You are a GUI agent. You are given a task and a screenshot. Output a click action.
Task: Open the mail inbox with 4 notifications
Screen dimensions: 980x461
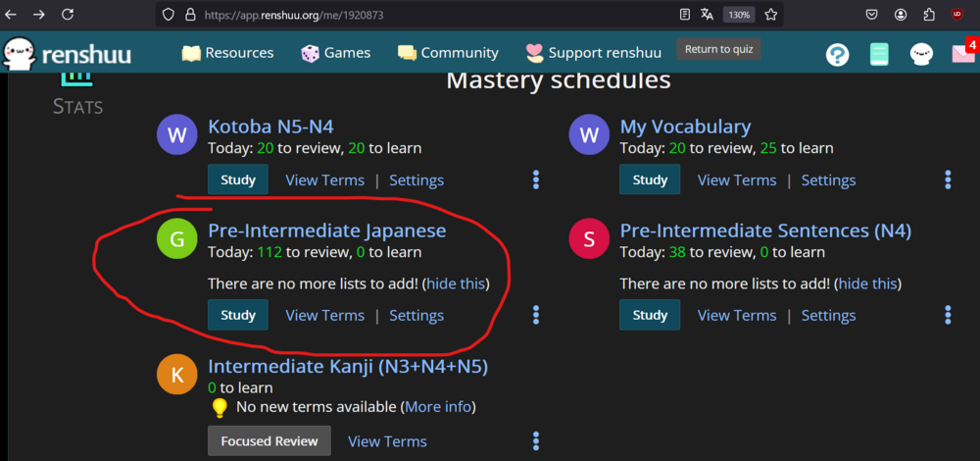click(963, 53)
